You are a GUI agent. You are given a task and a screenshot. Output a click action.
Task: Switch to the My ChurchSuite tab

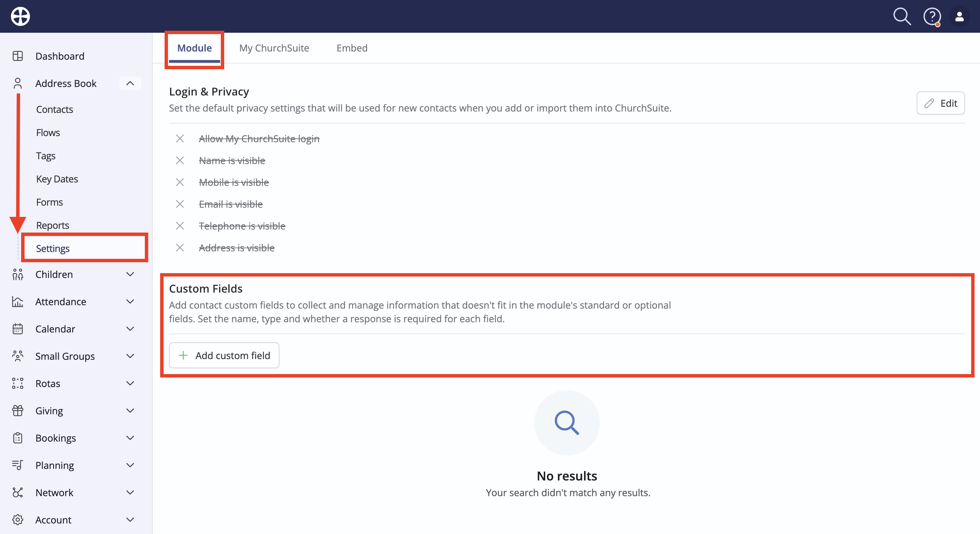pos(274,48)
